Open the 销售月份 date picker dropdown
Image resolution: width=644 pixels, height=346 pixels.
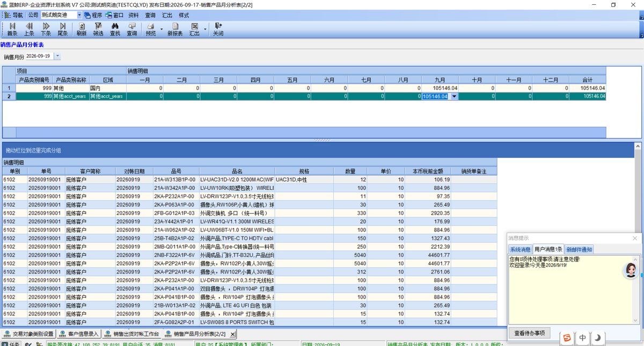(57, 56)
